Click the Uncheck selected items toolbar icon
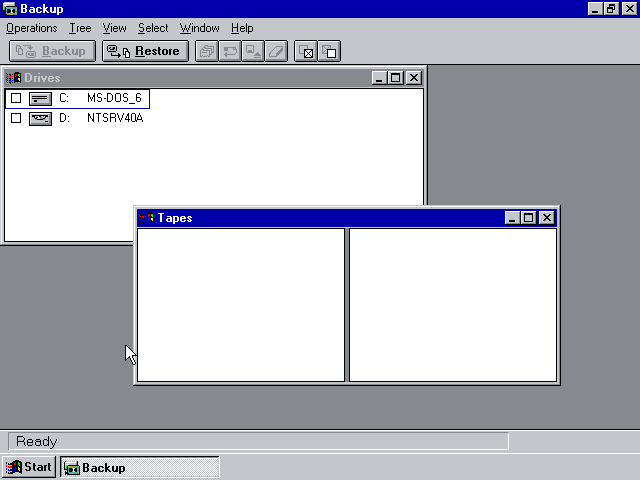This screenshot has height=480, width=640. point(329,51)
